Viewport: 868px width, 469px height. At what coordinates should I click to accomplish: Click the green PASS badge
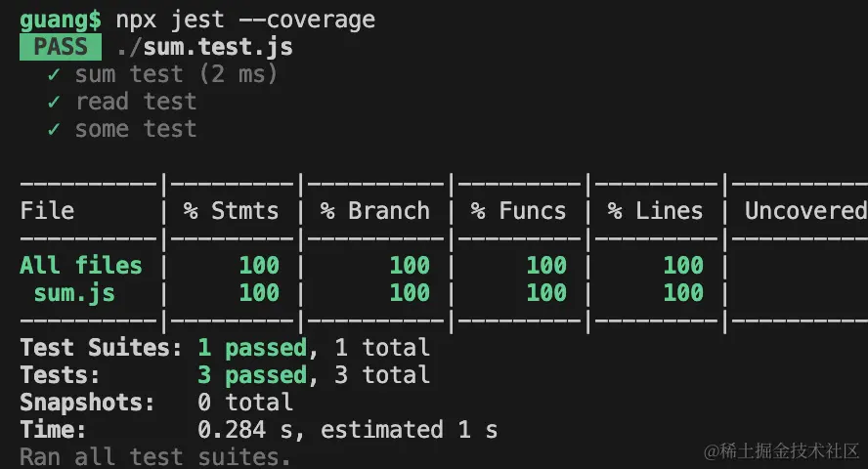click(x=61, y=47)
